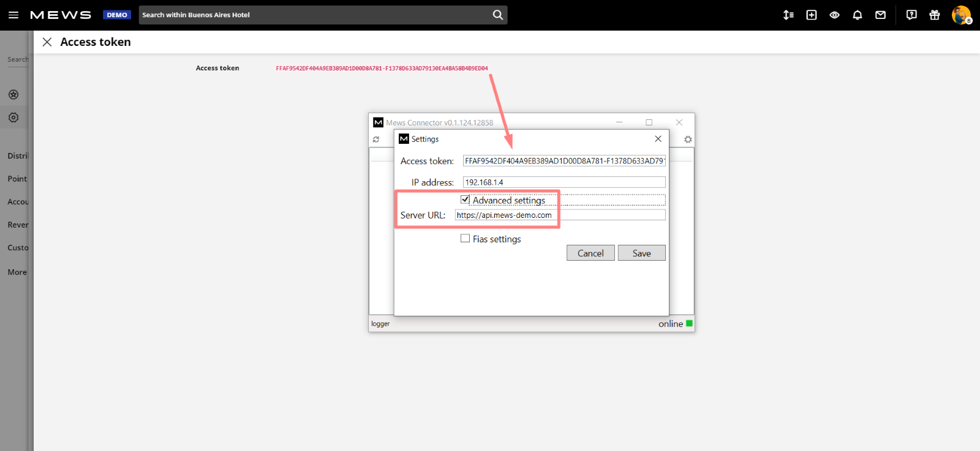Open the hamburger main menu
The width and height of the screenshot is (980, 451).
13,15
